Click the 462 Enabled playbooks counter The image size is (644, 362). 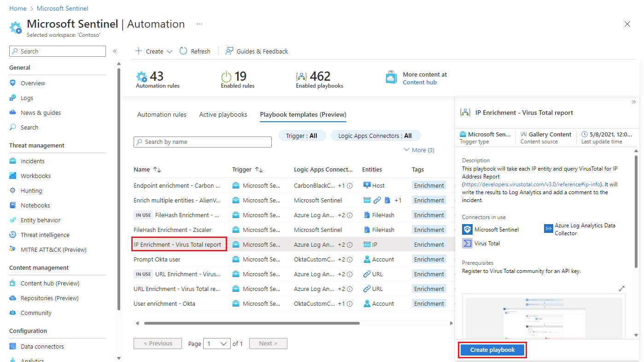click(319, 79)
